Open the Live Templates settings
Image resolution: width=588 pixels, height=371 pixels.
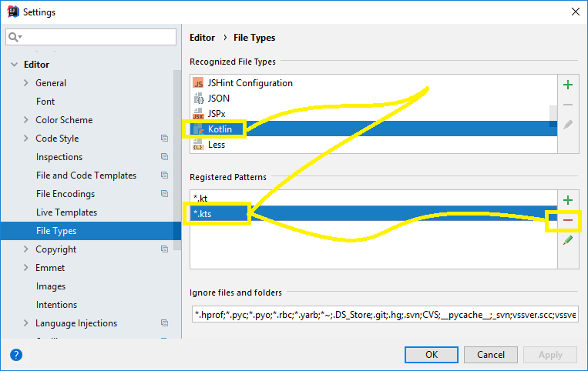coord(67,212)
